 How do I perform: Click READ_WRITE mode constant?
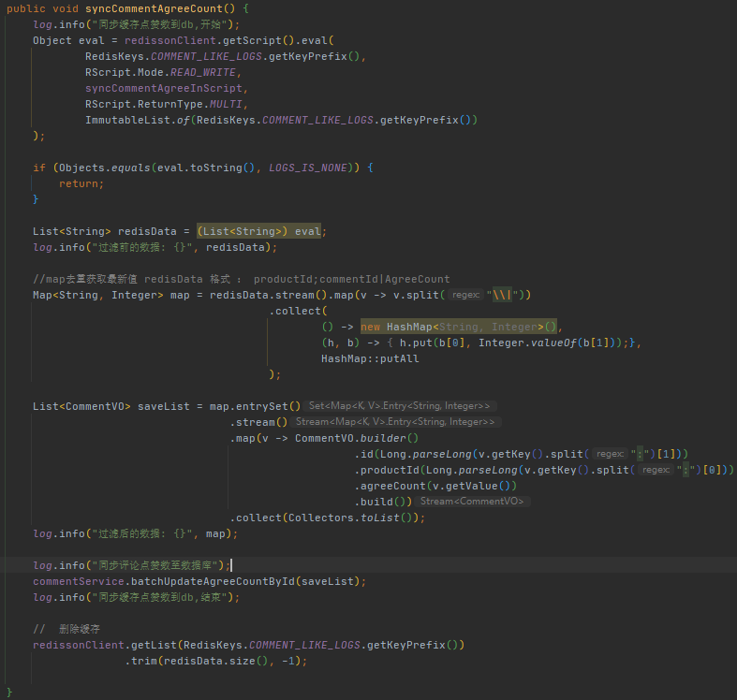[203, 72]
